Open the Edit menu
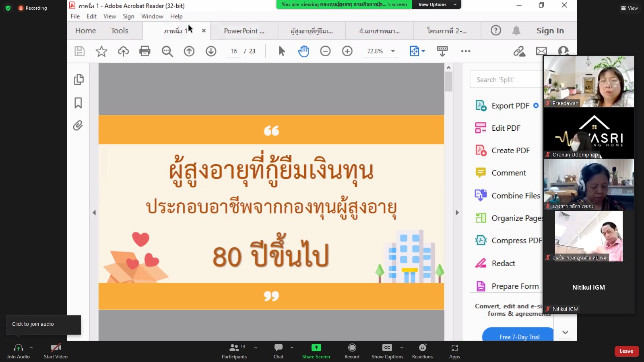Screen dimensions: 644x362 point(91,16)
